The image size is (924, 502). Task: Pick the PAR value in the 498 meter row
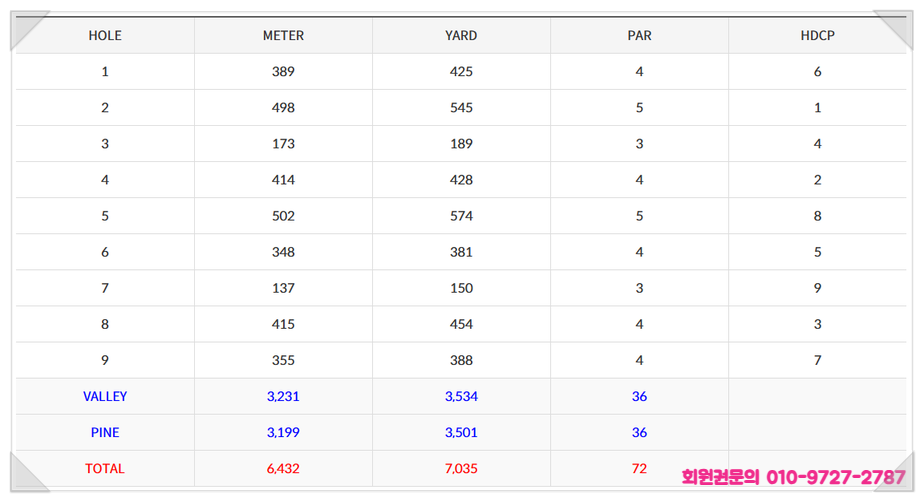(x=639, y=108)
